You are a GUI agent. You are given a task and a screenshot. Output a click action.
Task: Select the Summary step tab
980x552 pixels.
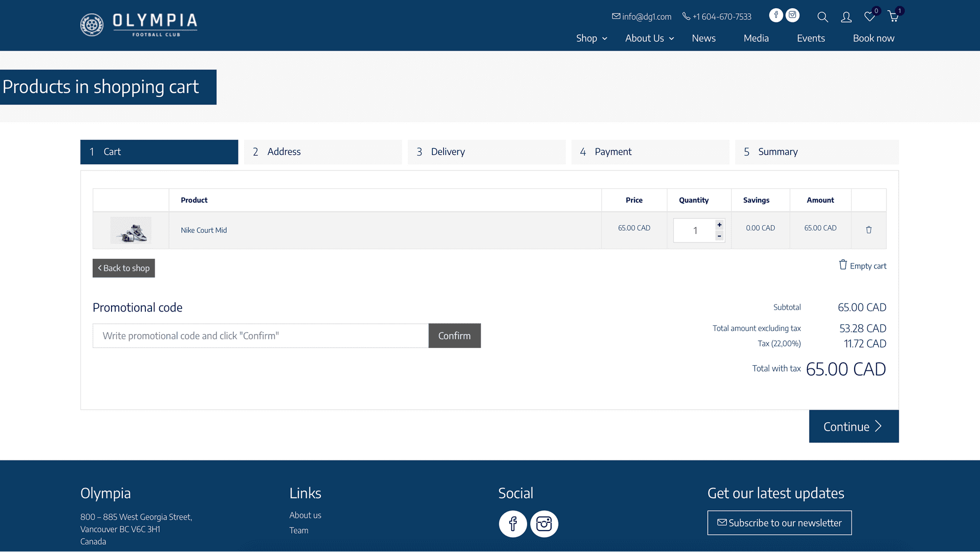(817, 152)
